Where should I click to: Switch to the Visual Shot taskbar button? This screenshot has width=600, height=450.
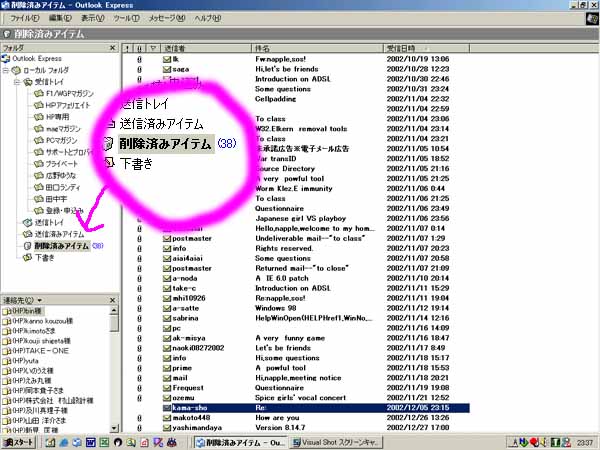335,443
